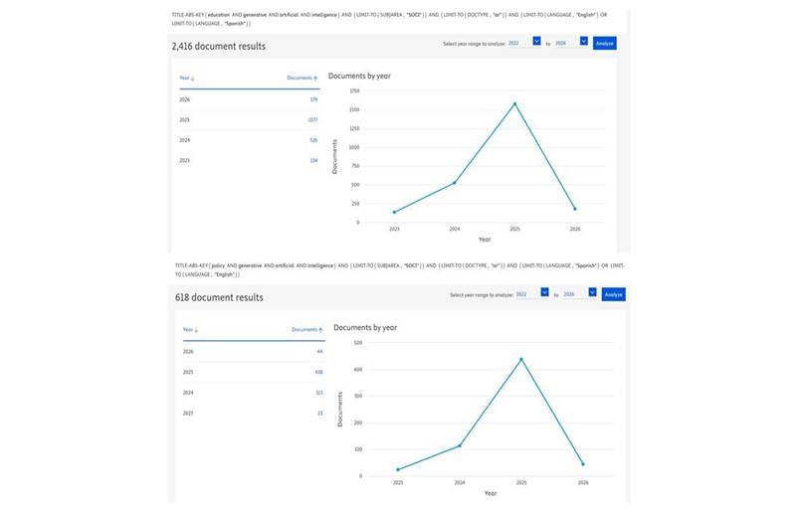Open end year dropdown in lower panel
The image size is (812, 512).
click(592, 292)
